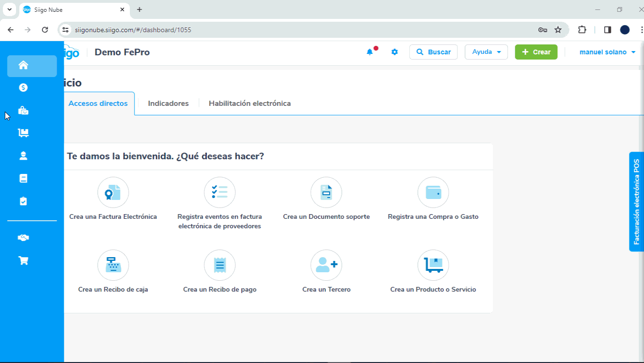Open the Chrome three-dot menu
The width and height of the screenshot is (644, 363).
(641, 30)
